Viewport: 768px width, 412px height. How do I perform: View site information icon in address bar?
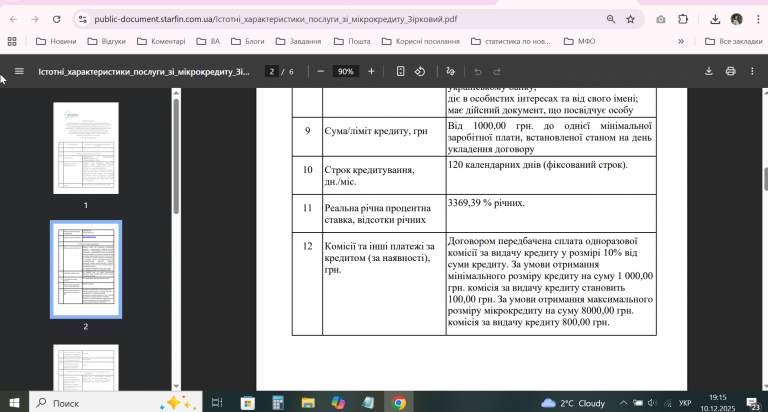(83, 19)
